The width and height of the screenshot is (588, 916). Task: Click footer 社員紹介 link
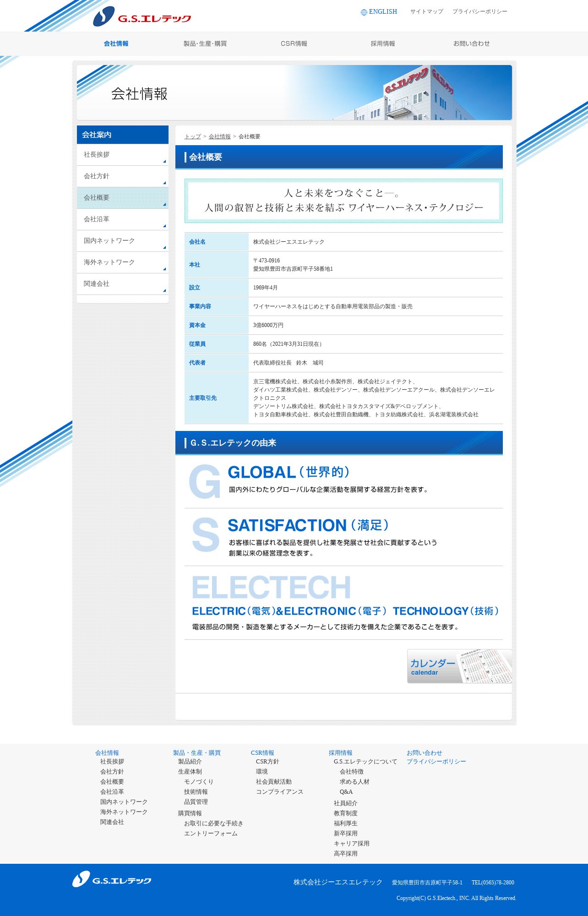346,803
